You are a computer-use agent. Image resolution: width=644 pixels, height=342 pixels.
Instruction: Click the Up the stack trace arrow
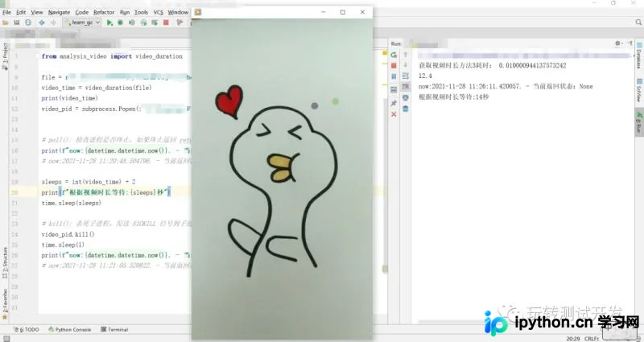(406, 55)
